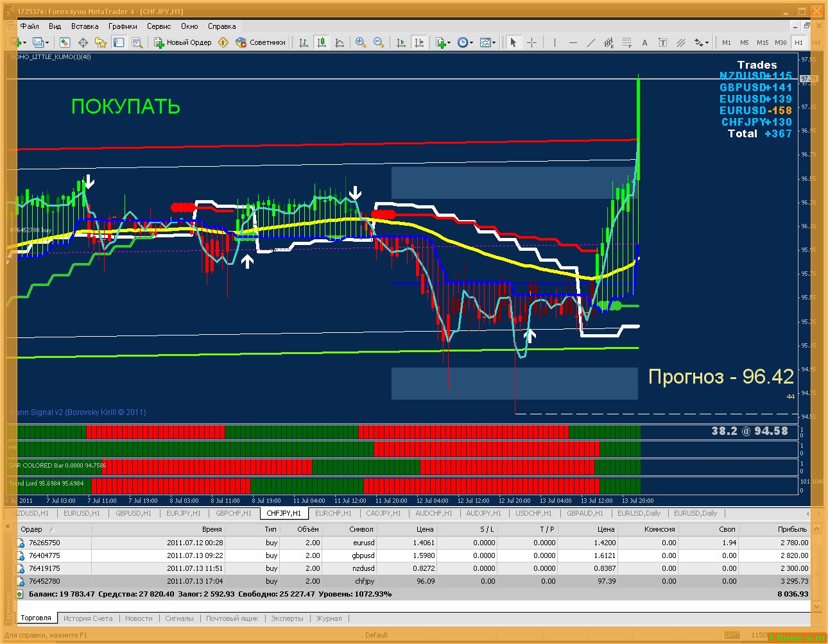
Task: Open the Сервис menu
Action: (159, 26)
